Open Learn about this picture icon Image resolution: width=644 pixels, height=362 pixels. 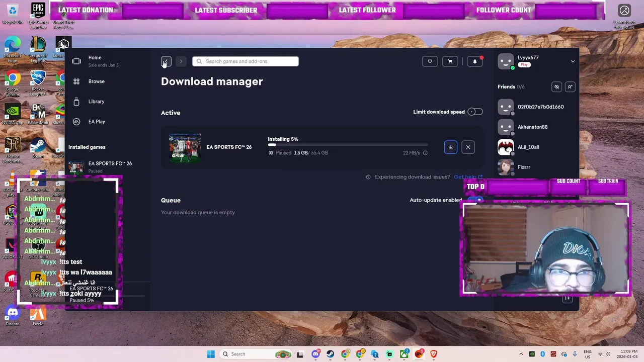coord(624,17)
